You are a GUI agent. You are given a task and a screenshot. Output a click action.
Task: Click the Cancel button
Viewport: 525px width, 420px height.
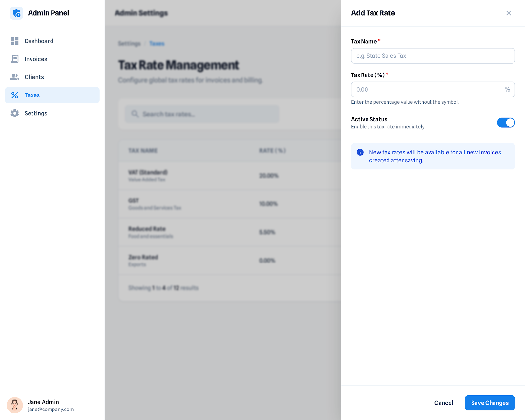click(x=443, y=403)
